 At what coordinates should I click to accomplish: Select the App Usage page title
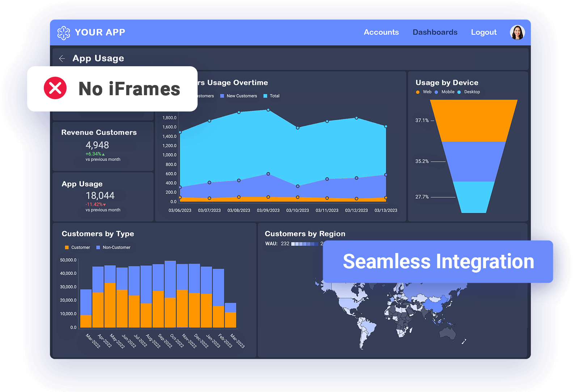pos(98,58)
